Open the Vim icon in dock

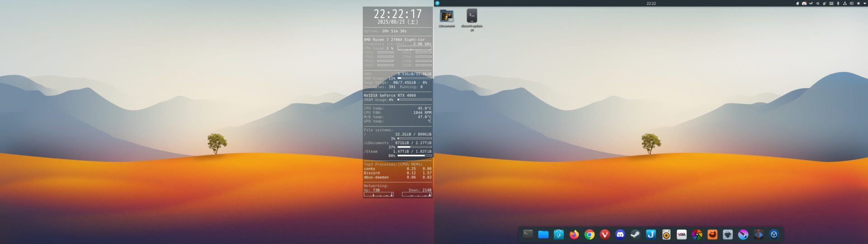tap(682, 235)
